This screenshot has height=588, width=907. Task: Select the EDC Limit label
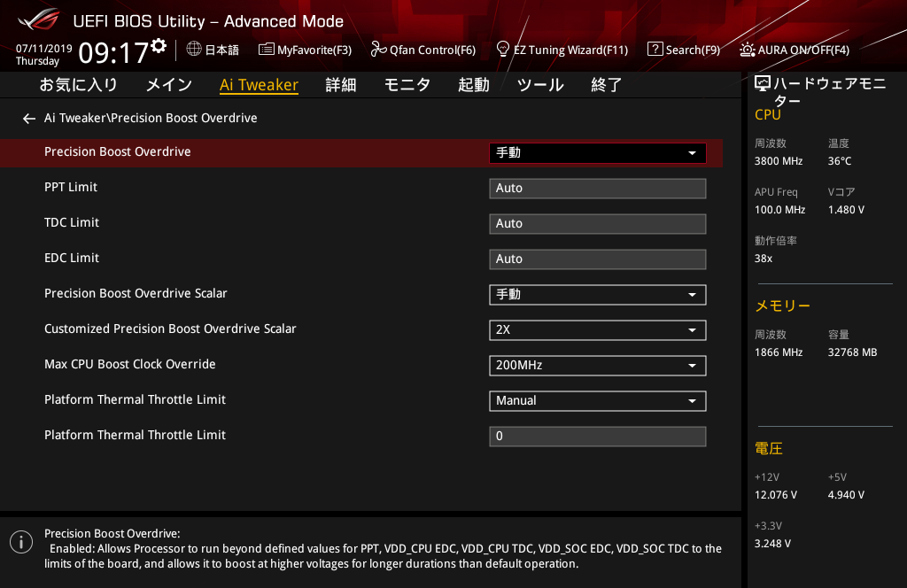(72, 258)
